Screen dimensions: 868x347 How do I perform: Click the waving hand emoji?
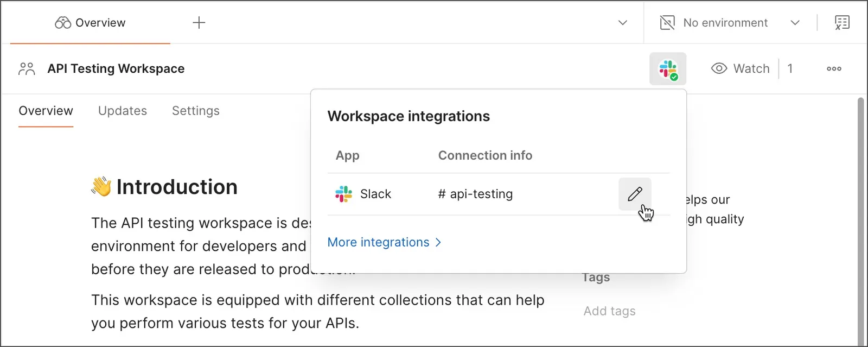[x=101, y=186]
